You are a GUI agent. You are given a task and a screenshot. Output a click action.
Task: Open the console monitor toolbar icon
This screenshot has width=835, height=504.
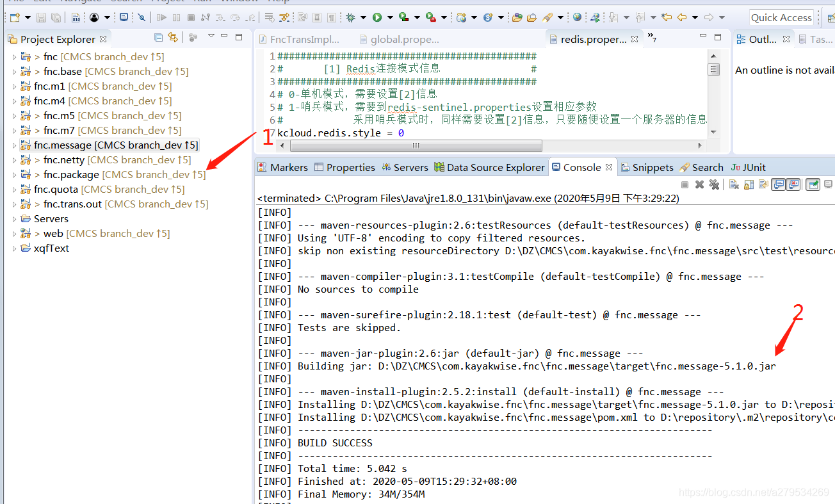click(124, 17)
